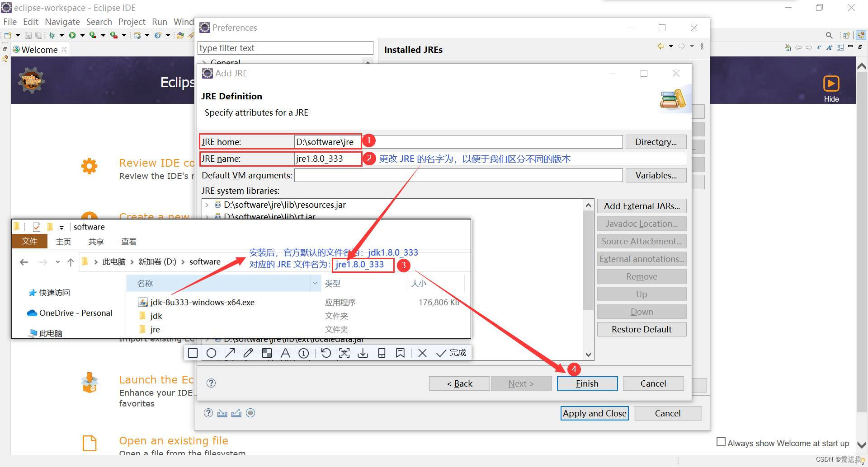Click the Default VM arguments field
The height and width of the screenshot is (467, 868).
coord(458,175)
